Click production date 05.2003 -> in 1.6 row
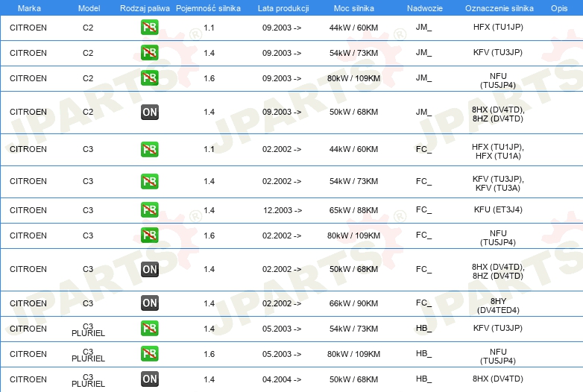 [x=282, y=354]
